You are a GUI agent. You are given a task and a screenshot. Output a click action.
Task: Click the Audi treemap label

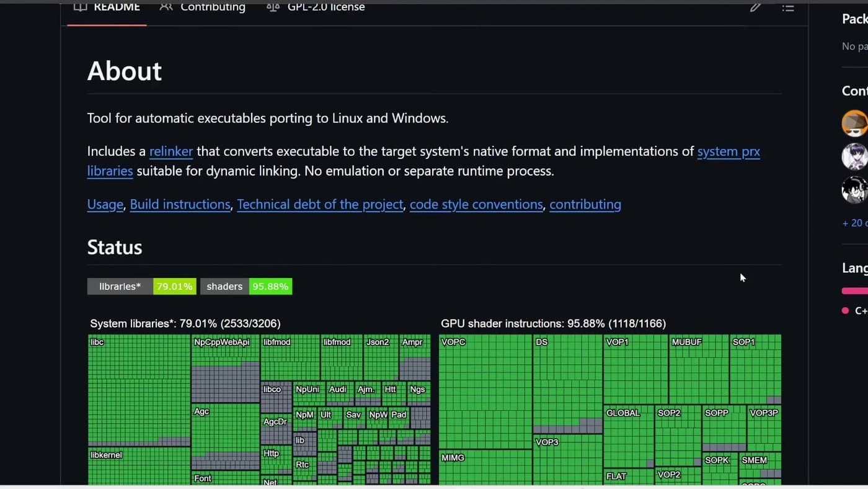[x=338, y=389]
